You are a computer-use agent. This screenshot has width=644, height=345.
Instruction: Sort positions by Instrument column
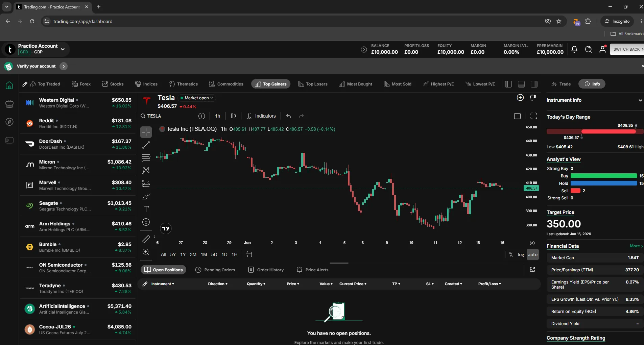pos(163,284)
